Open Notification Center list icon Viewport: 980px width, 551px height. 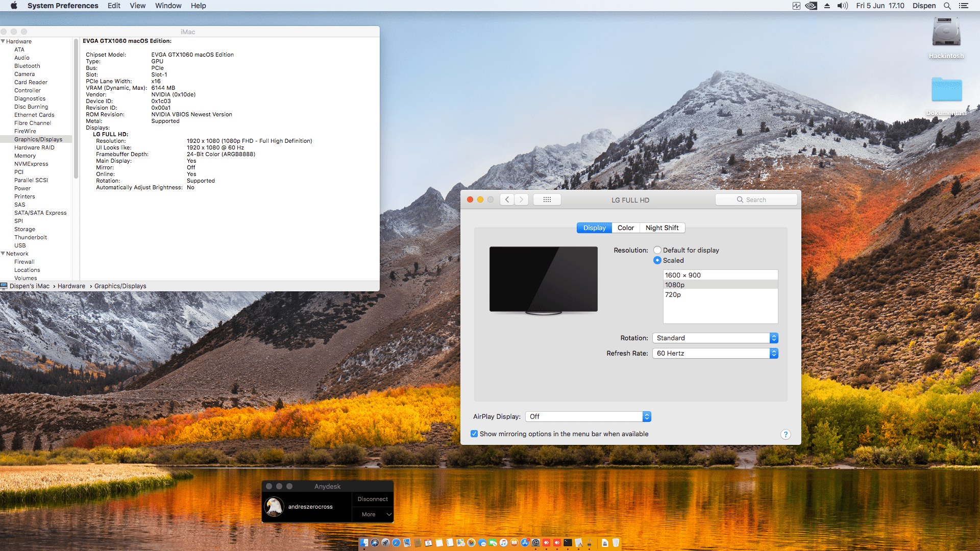[x=963, y=6]
